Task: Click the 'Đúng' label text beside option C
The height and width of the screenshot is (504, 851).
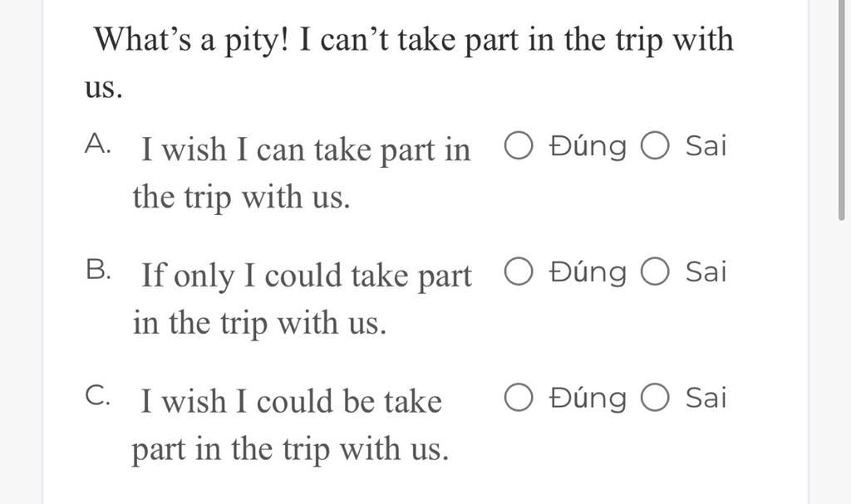Action: pos(588,399)
